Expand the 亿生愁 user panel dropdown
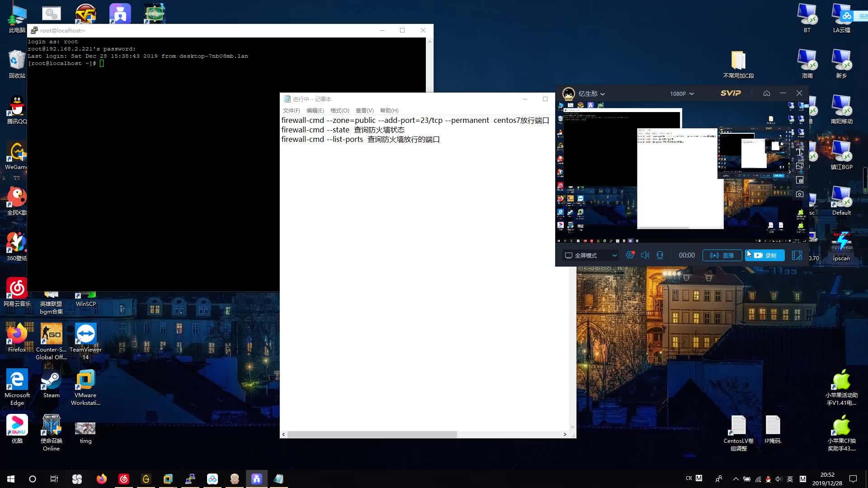Viewport: 868px width, 488px height. tap(602, 94)
